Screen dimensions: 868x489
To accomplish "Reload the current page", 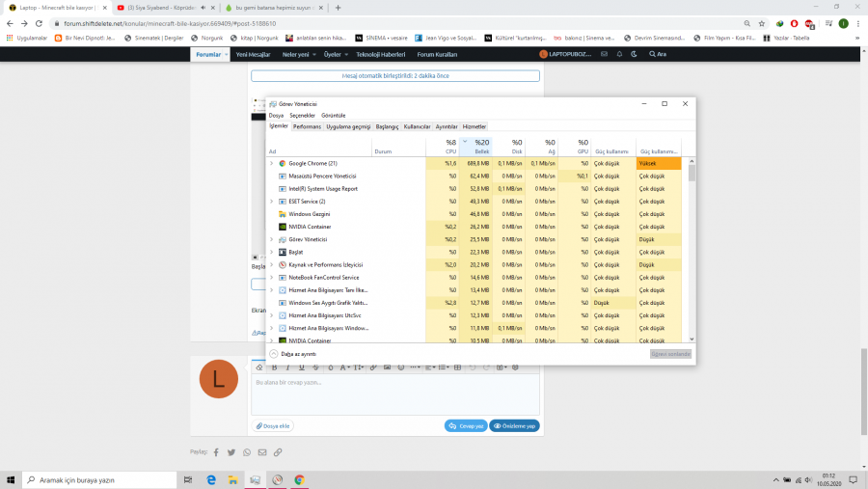I will (x=39, y=23).
